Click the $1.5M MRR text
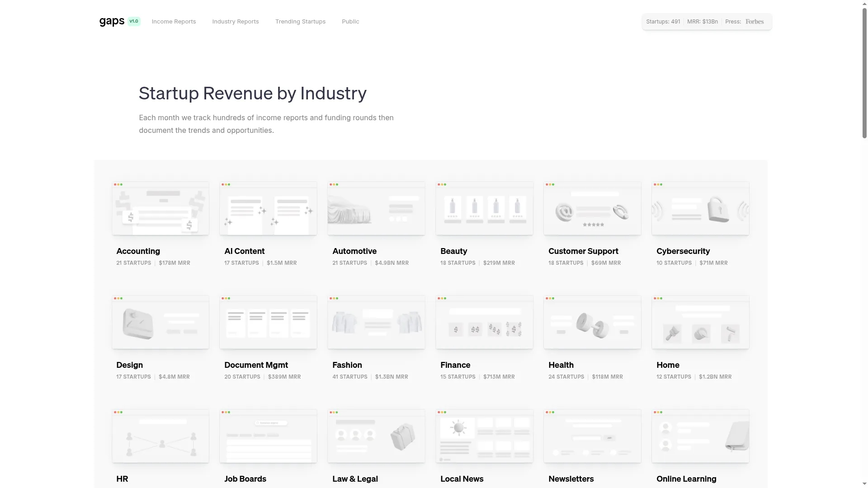The height and width of the screenshot is (488, 868). [x=282, y=263]
